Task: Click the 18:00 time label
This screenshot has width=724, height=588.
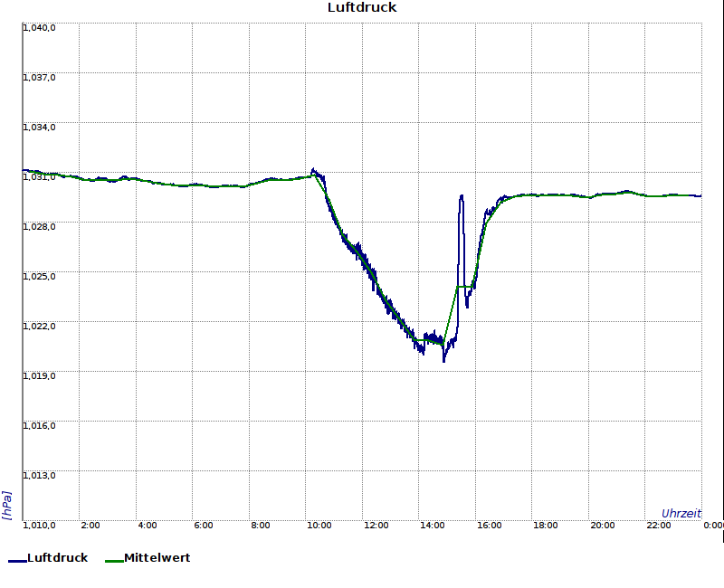Action: pos(546,526)
